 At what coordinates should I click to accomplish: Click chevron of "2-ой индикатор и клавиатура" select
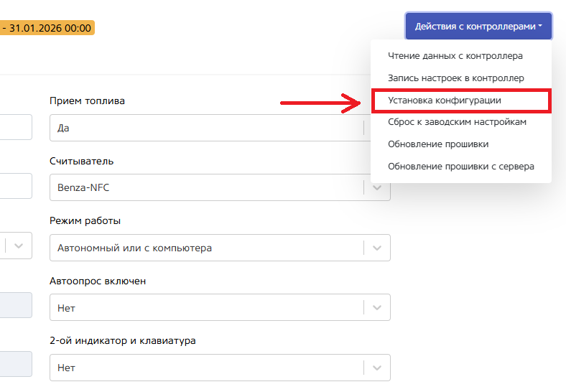pos(377,367)
